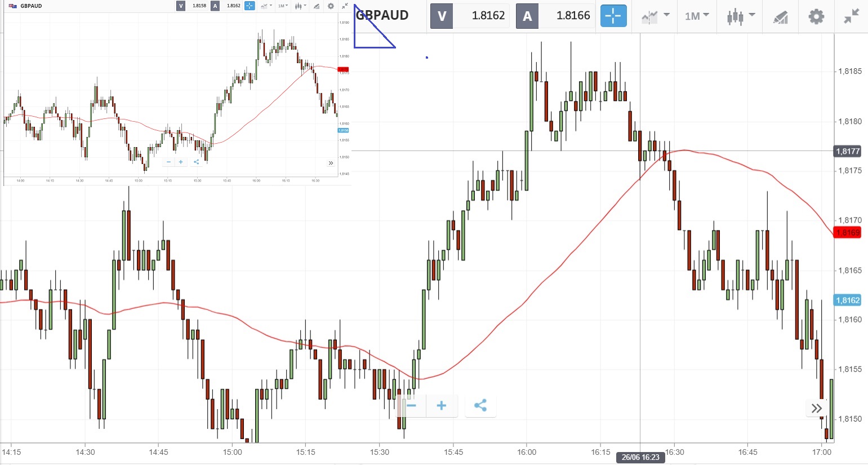
Task: Toggle the crosshair button in the small inset chart
Action: coord(250,6)
